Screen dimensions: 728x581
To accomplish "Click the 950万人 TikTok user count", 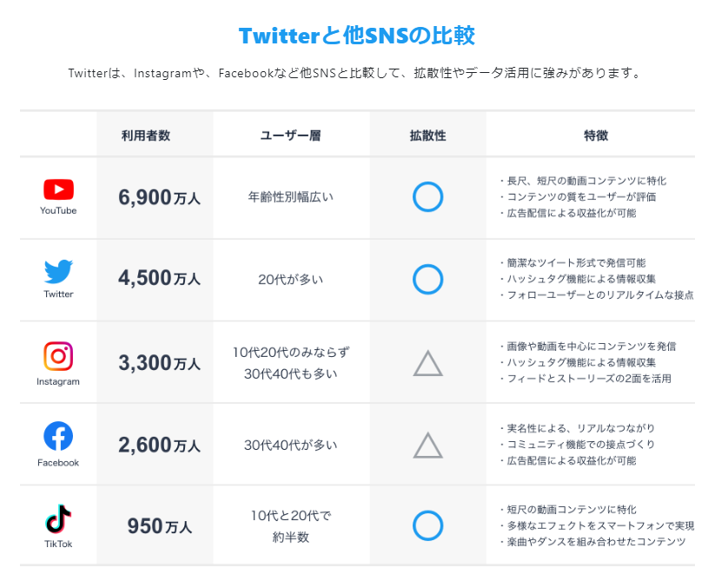I will click(x=159, y=526).
